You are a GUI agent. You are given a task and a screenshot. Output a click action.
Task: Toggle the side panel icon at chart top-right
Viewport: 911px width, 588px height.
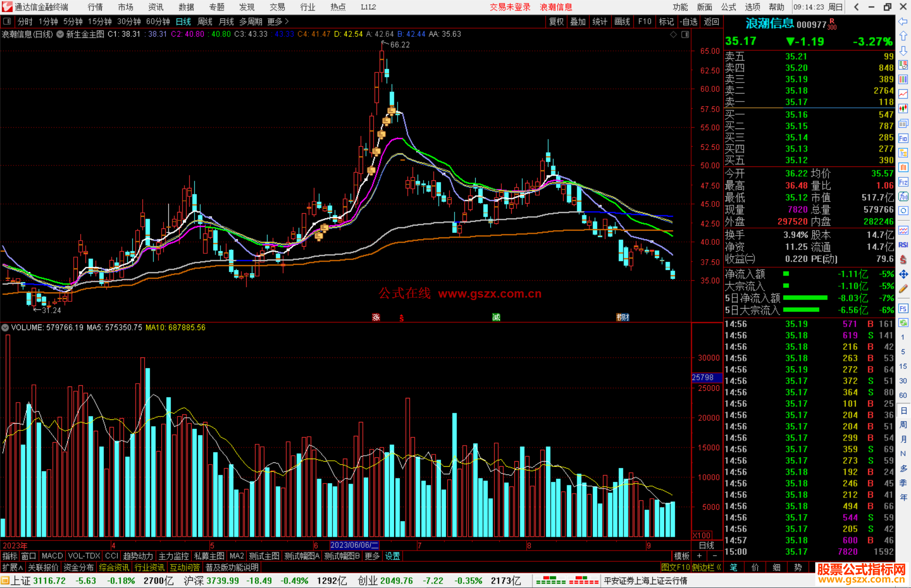[685, 35]
